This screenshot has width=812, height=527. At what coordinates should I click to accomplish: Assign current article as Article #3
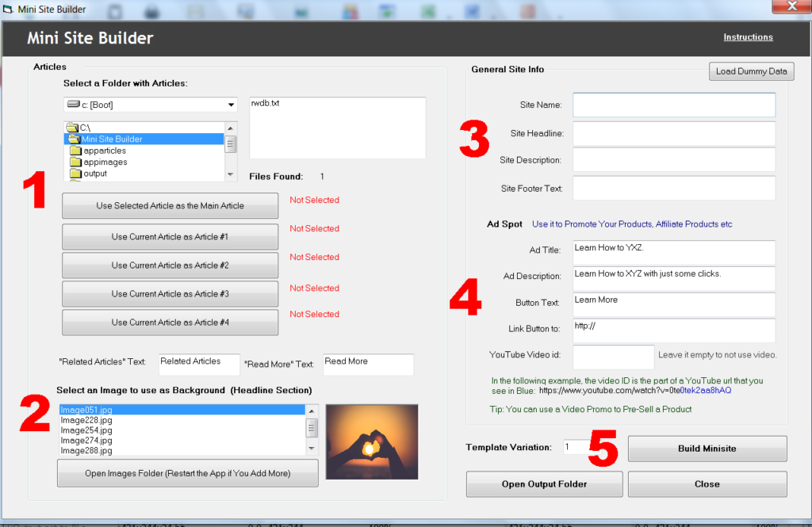pyautogui.click(x=170, y=294)
